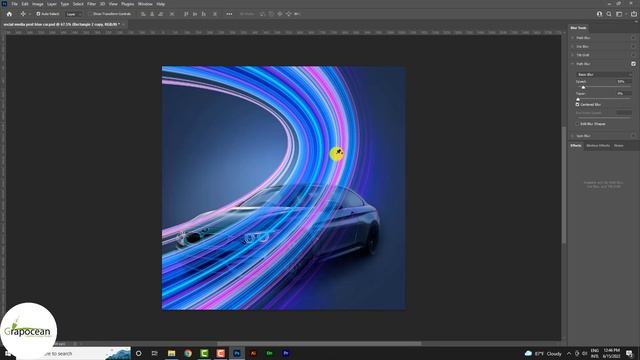
Task: Click the Share icon at top right
Action: coord(634,14)
